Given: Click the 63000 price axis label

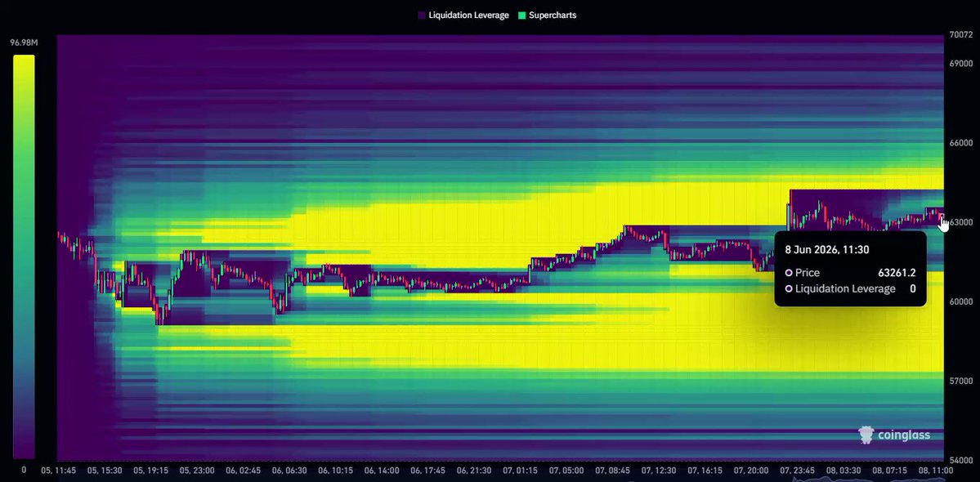Looking at the screenshot, I should pyautogui.click(x=960, y=222).
